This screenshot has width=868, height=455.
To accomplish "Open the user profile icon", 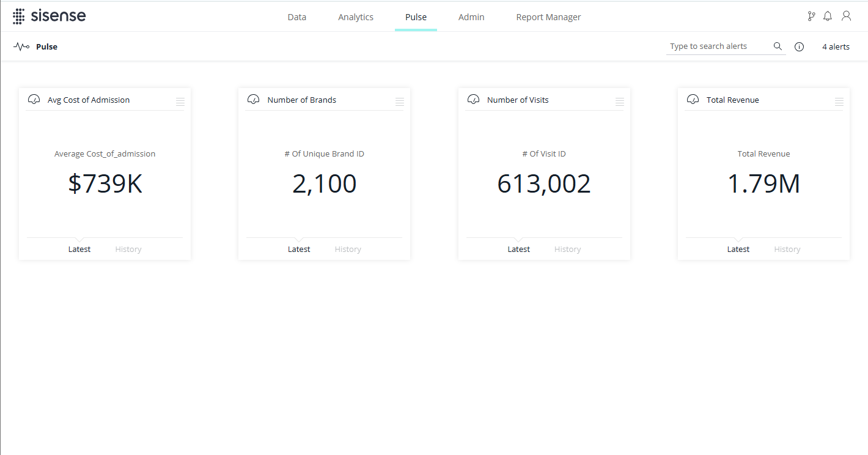I will [846, 17].
